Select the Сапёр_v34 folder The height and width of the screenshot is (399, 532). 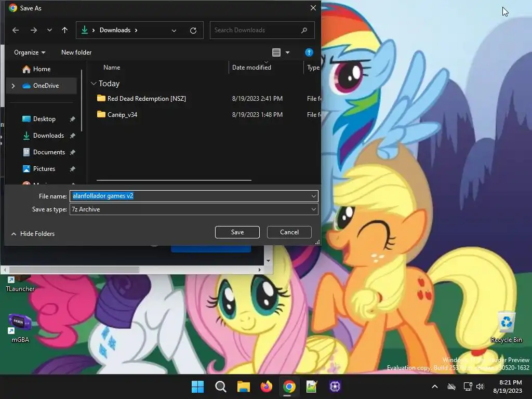tap(122, 115)
